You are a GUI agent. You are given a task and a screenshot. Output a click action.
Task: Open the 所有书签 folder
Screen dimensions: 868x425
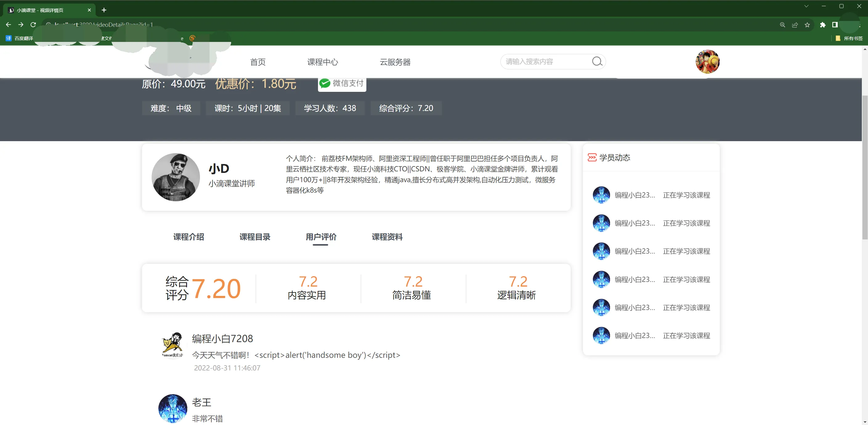(x=849, y=38)
